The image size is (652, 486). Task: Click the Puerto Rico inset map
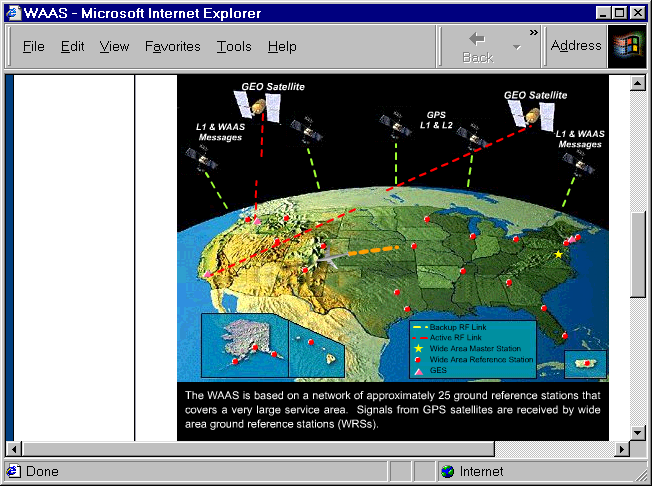pyautogui.click(x=585, y=364)
